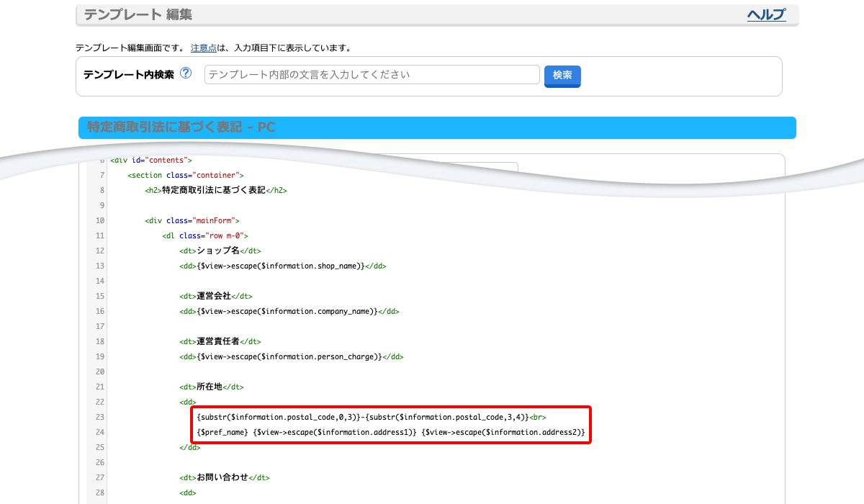Viewport: 864px width, 504px height.
Task: Click the div class="mainForm" code line
Action: tap(192, 220)
